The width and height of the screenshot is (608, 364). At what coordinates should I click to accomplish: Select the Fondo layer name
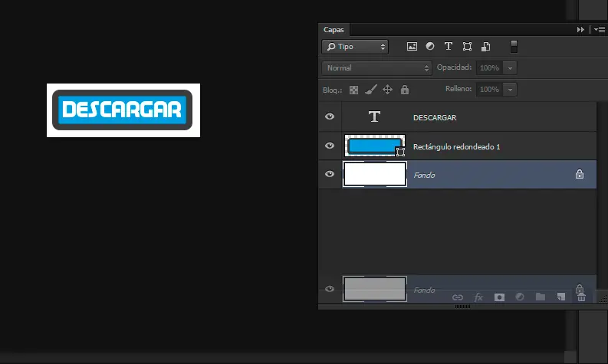424,175
